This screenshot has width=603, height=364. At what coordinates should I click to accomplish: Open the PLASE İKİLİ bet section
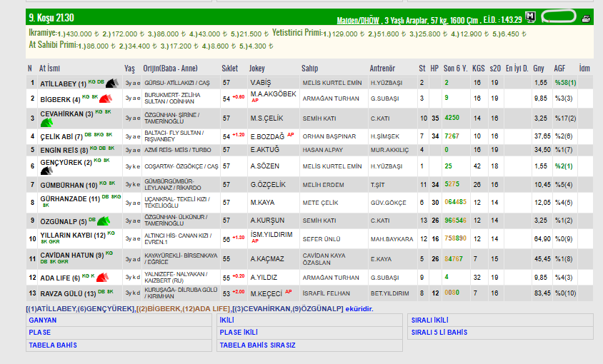pyautogui.click(x=239, y=332)
